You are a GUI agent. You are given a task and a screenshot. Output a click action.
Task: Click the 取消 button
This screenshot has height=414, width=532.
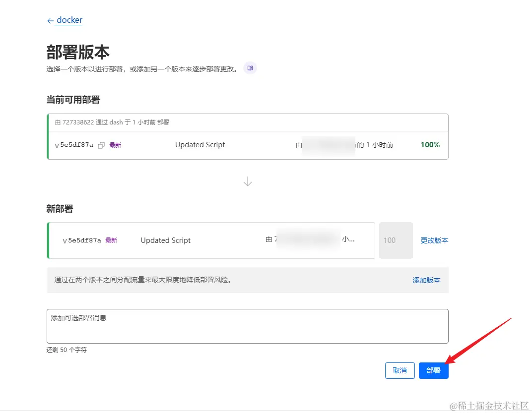tap(399, 370)
